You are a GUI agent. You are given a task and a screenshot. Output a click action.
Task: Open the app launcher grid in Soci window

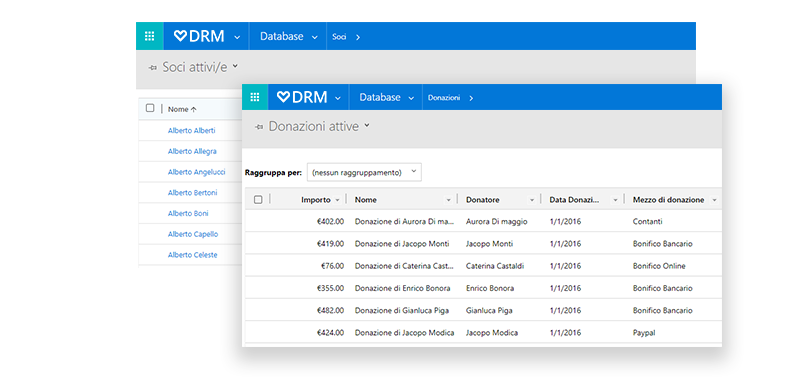coord(149,36)
